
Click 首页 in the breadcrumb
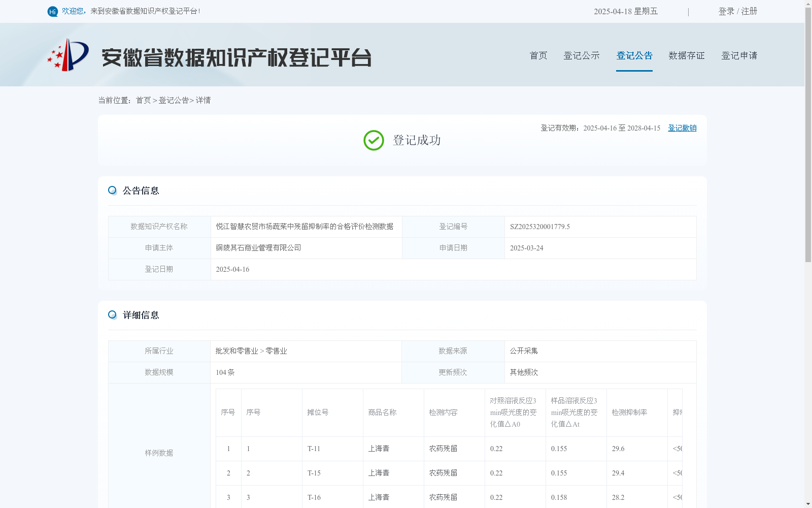click(143, 101)
